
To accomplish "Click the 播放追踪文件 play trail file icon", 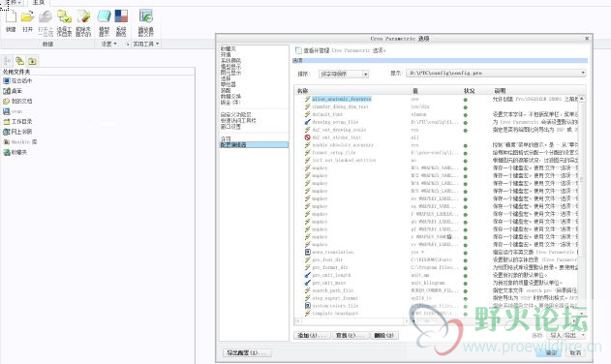I will pyautogui.click(x=146, y=17).
